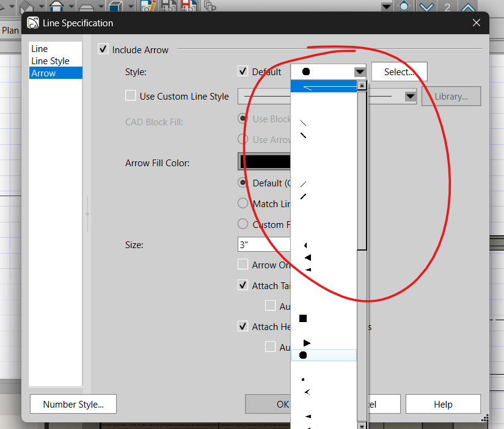Viewport: 504px width, 429px height.
Task: Open the Help button
Action: tap(443, 404)
